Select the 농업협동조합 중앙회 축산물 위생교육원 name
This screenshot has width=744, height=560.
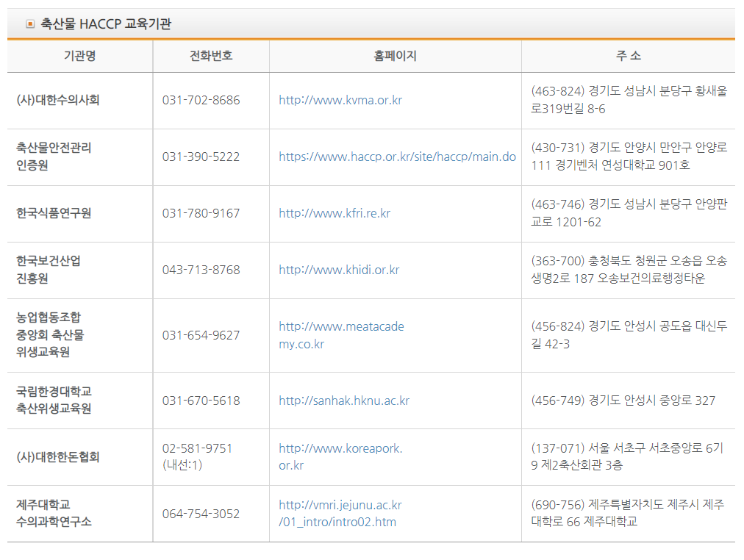click(x=50, y=334)
